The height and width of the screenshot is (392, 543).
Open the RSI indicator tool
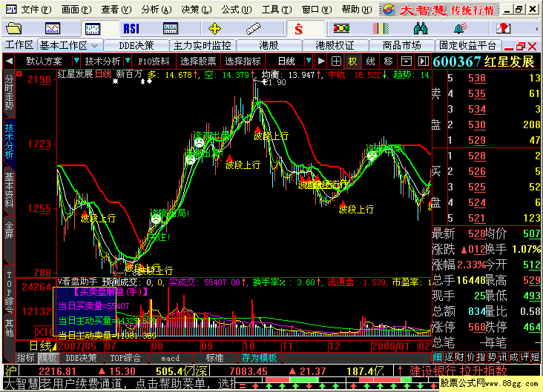pyautogui.click(x=131, y=28)
